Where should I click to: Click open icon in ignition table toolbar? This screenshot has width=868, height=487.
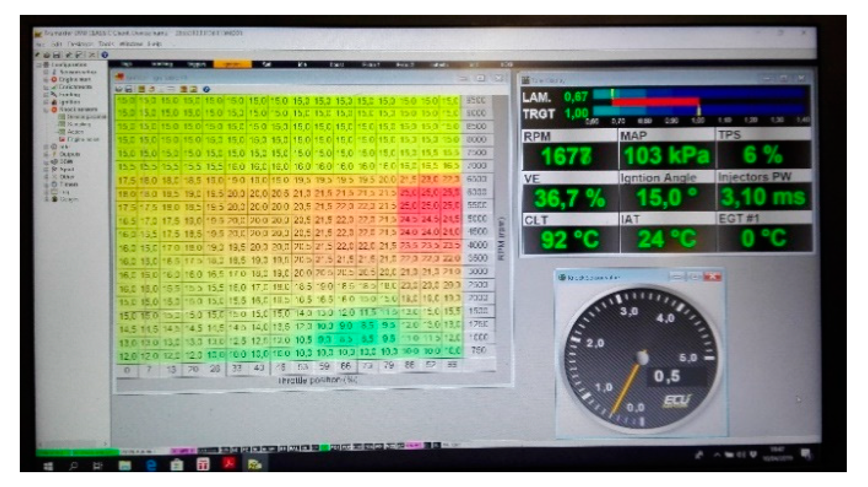(x=119, y=89)
